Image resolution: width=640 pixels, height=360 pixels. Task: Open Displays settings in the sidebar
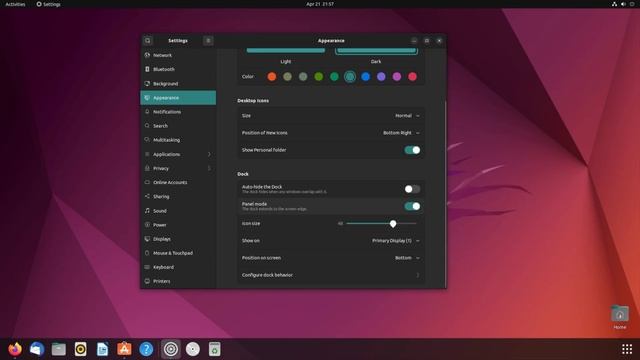tap(178, 239)
